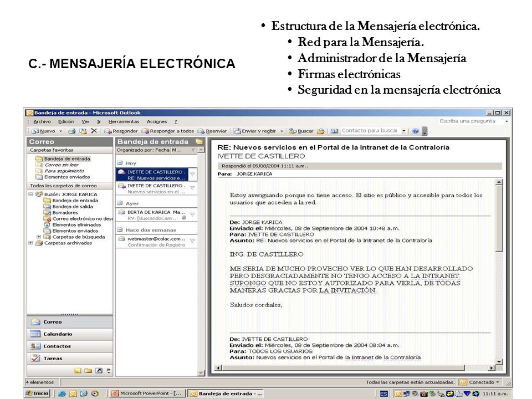Click the reading pane horizontal scrollbar thumb
The image size is (532, 399).
344,368
